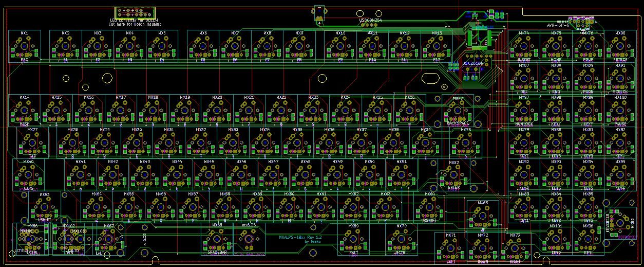This screenshot has height=267, width=644.
Task: Select the MX78 switch footprint
Action: click(x=466, y=143)
